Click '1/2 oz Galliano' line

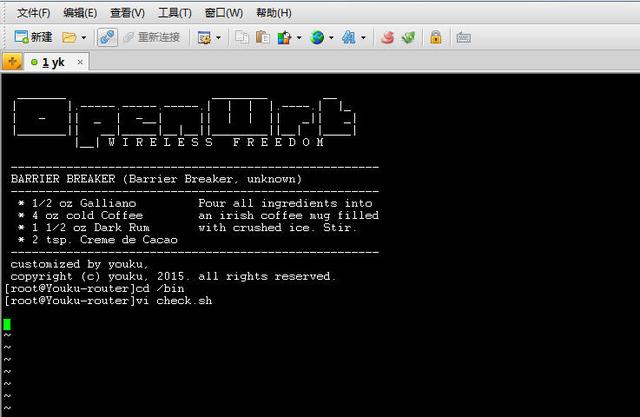[84, 203]
